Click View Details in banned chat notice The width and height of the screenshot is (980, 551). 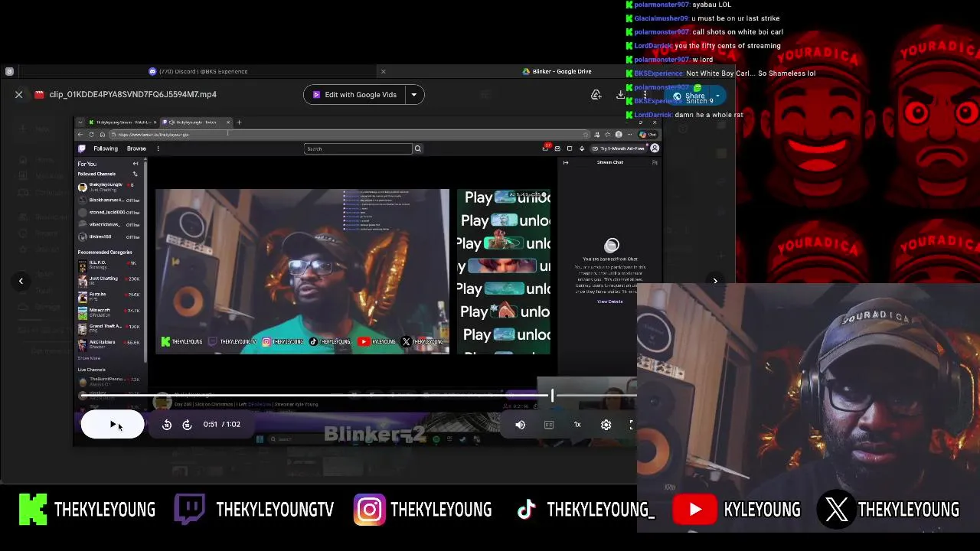coord(609,302)
